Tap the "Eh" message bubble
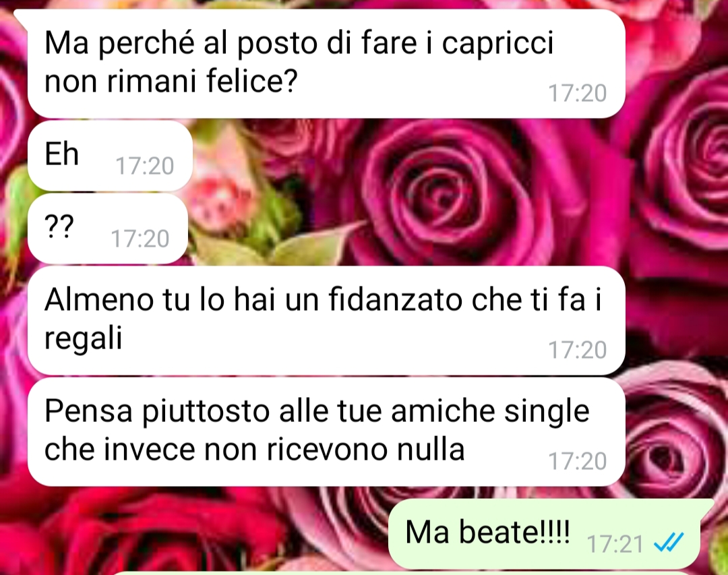Screen dimensions: 728x575 tap(110, 155)
